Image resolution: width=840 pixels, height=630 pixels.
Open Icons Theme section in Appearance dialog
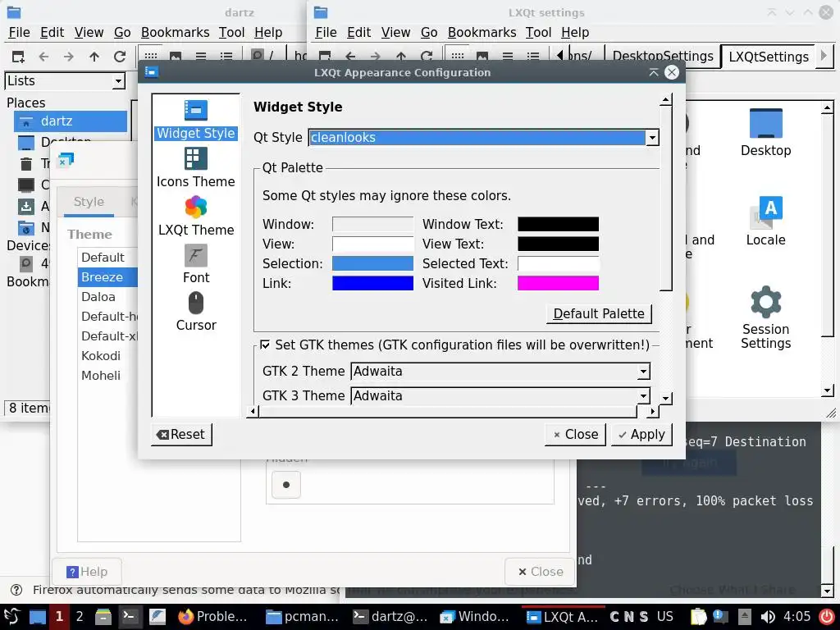coord(195,167)
